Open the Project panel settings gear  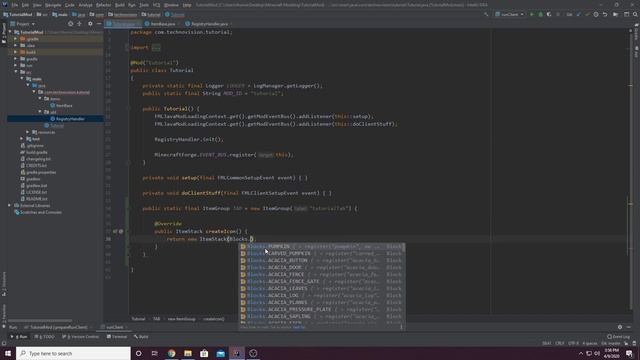[x=90, y=24]
